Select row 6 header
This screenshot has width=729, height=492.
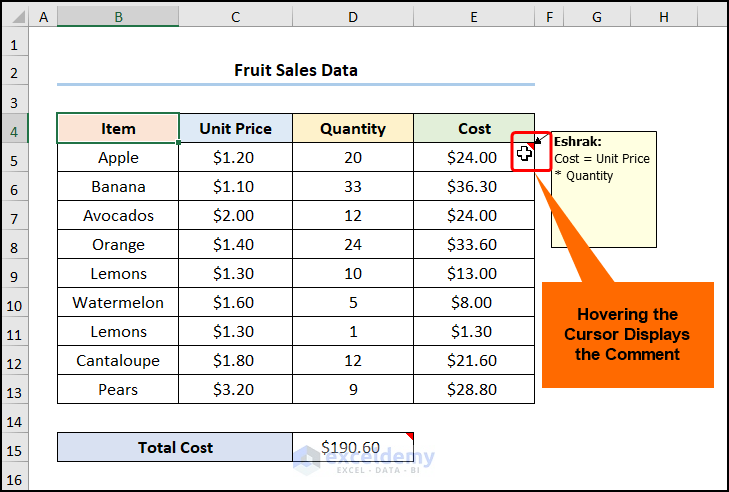[x=15, y=188]
